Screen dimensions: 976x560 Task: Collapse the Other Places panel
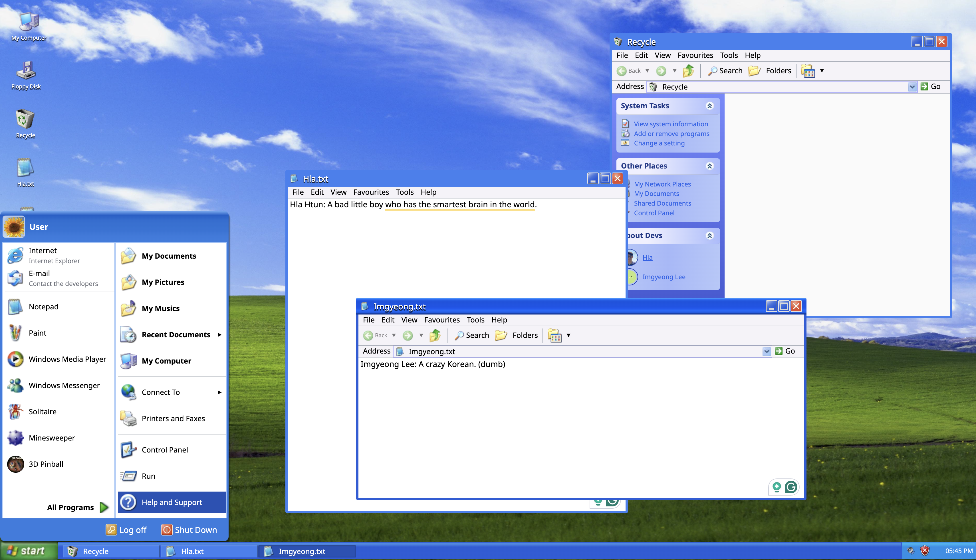710,166
